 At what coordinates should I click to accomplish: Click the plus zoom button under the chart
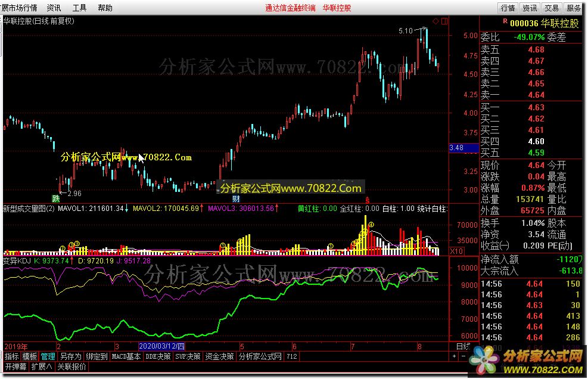click(454, 356)
